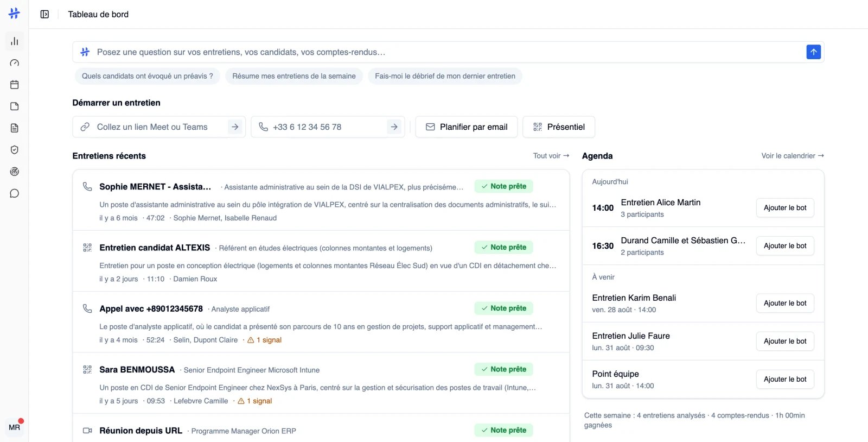Viewport: 868px width, 442px height.
Task: Open the "1 signal" warning on the Appel avec +89012345678 row
Action: click(265, 340)
